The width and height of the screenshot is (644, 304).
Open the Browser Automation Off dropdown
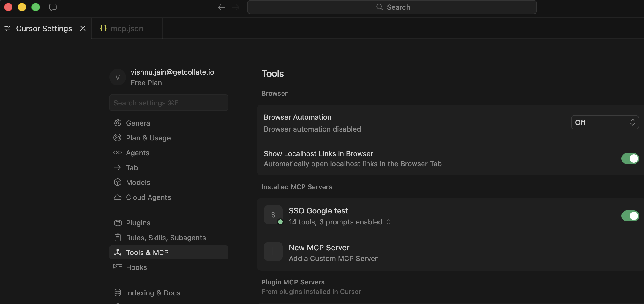click(x=605, y=122)
